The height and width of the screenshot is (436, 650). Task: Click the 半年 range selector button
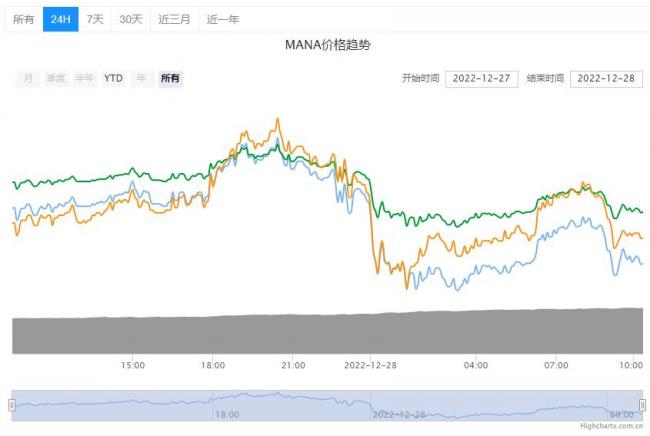85,78
